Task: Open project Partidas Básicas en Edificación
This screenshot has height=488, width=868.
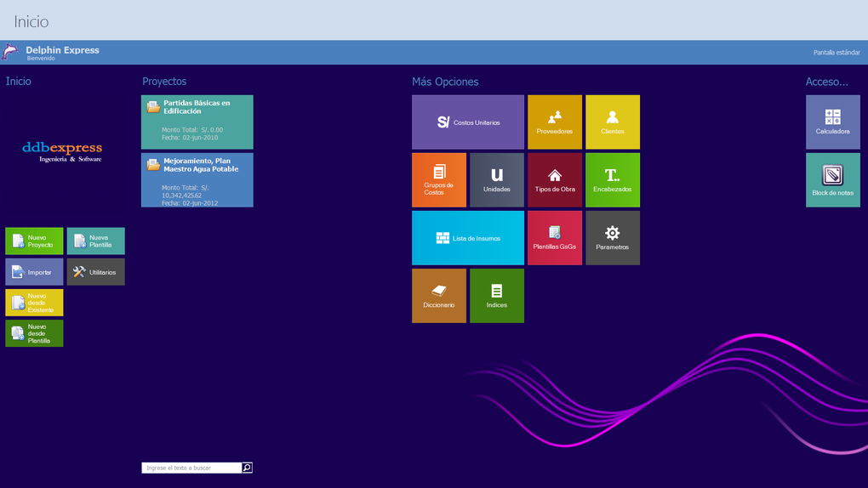Action: pyautogui.click(x=197, y=122)
